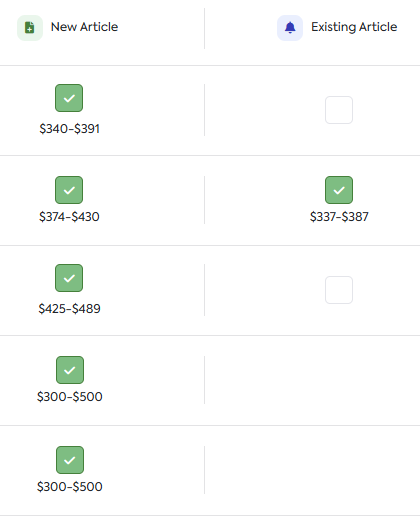Uncheck the New Article checkbox above $374–$430
Screen dimensions: 420x521
[x=69, y=190]
